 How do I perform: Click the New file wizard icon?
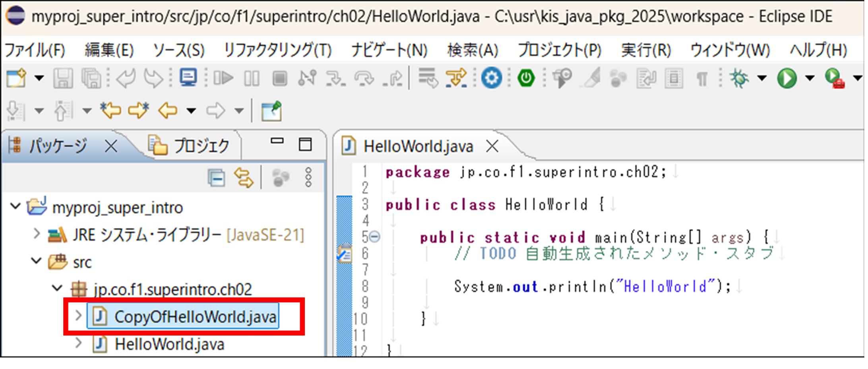click(17, 78)
